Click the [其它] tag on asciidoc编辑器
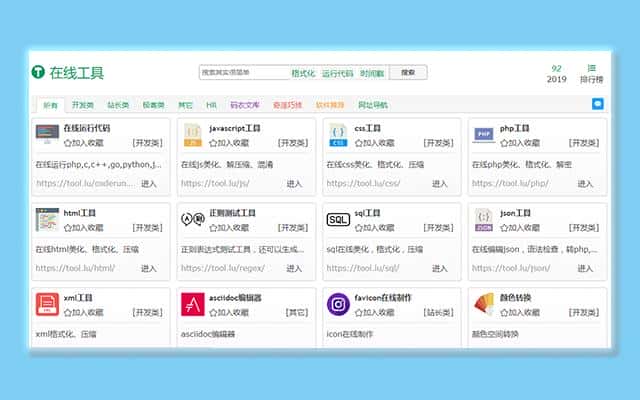640x400 pixels. [x=297, y=313]
